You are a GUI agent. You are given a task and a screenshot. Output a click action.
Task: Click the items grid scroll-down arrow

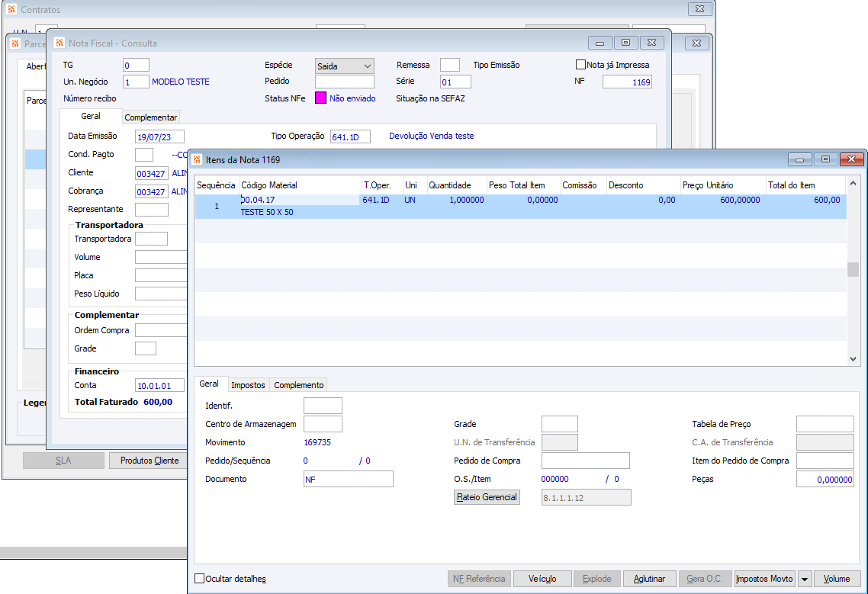[853, 359]
